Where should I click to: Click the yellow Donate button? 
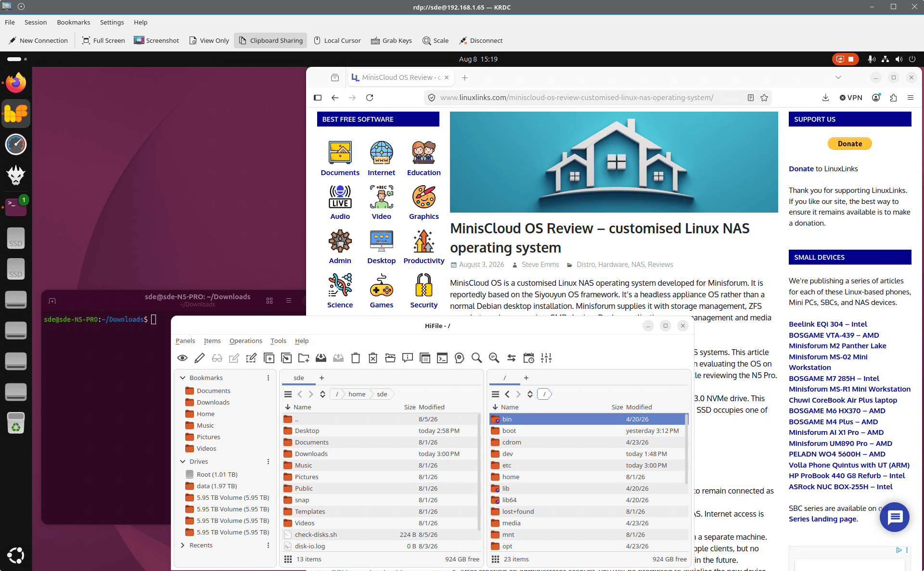coord(850,144)
